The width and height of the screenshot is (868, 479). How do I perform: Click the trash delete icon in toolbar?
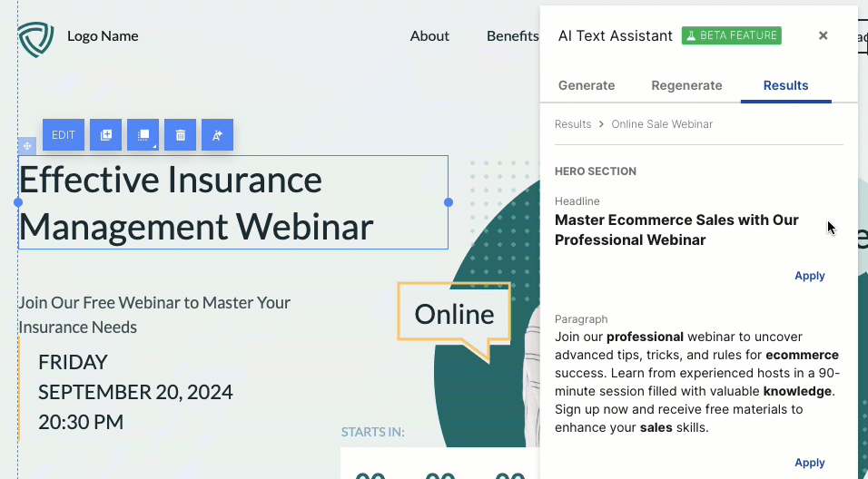pos(180,135)
